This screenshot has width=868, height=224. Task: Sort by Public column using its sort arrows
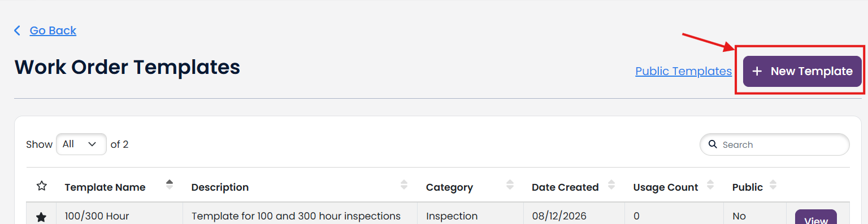(773, 185)
